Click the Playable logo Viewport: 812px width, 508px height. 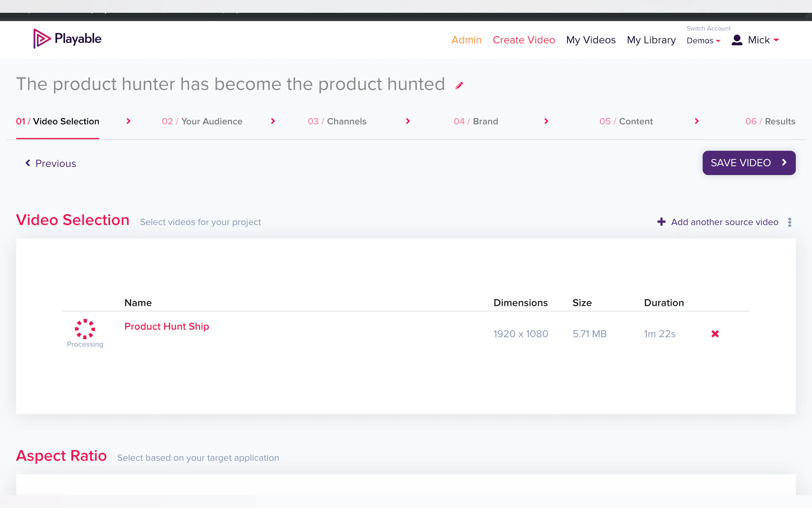tap(67, 39)
